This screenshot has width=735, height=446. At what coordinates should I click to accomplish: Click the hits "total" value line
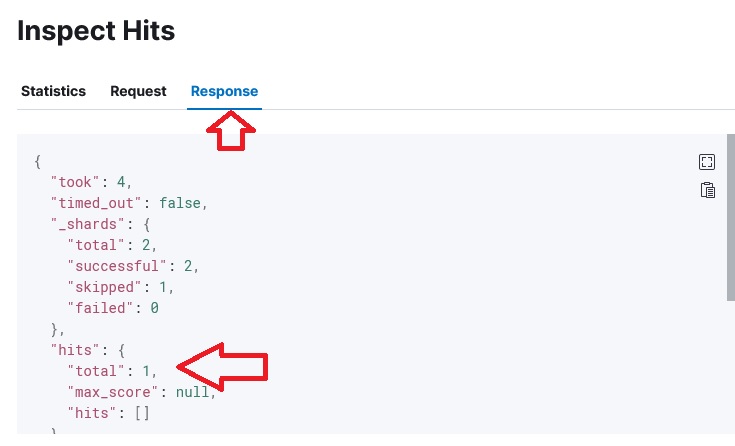(112, 371)
